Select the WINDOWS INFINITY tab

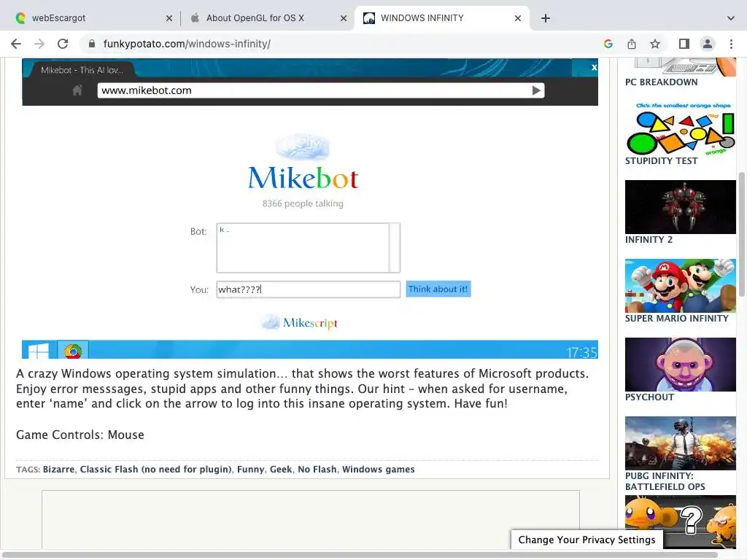[441, 18]
